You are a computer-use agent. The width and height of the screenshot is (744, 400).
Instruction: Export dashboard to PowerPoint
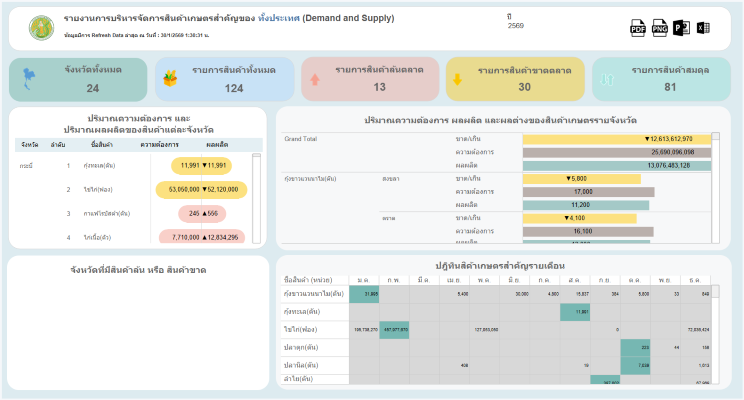click(x=682, y=28)
